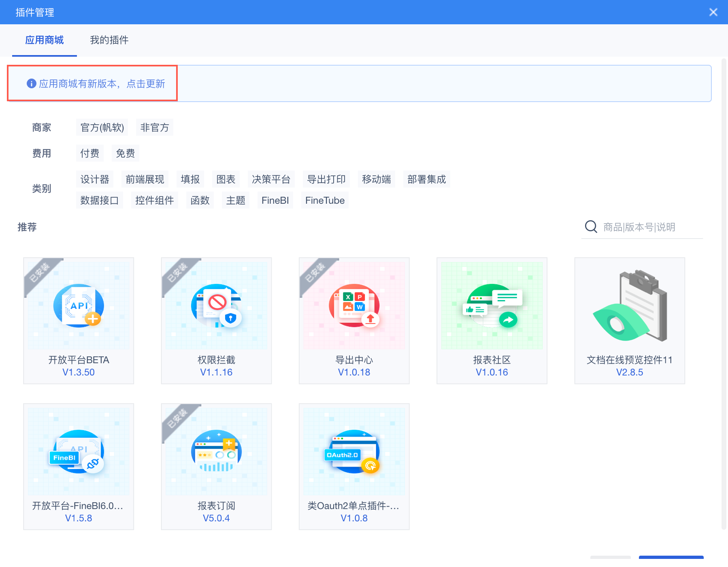This screenshot has height=567, width=728.
Task: Click the search magnifier icon
Action: tap(591, 227)
